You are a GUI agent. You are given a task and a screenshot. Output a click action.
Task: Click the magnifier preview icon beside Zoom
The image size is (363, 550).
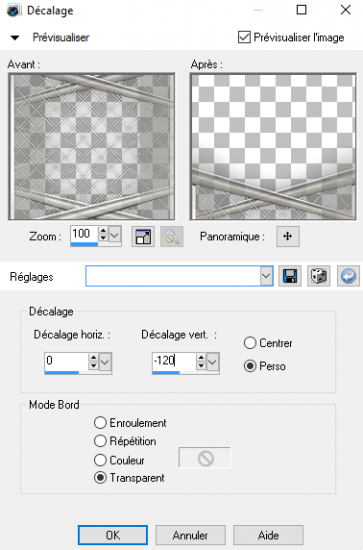(x=172, y=236)
